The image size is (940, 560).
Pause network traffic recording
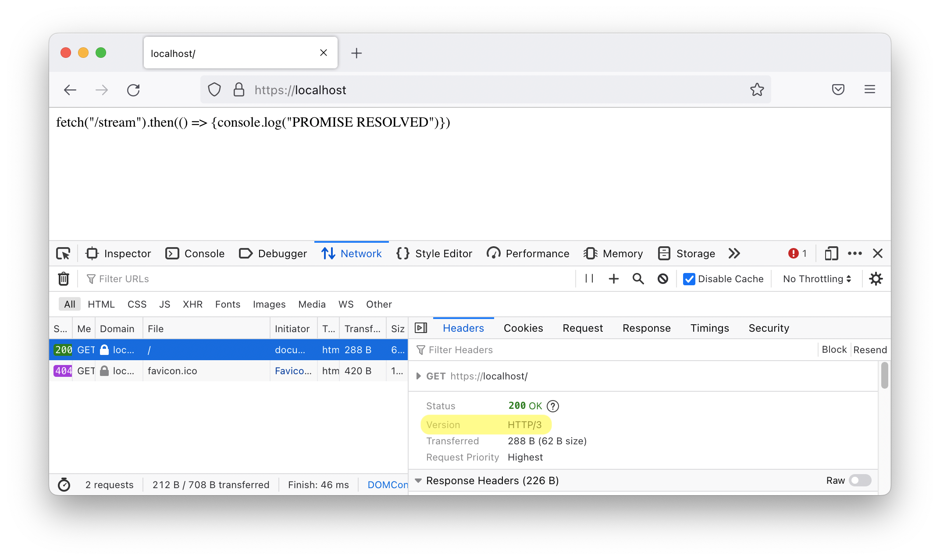(x=589, y=279)
